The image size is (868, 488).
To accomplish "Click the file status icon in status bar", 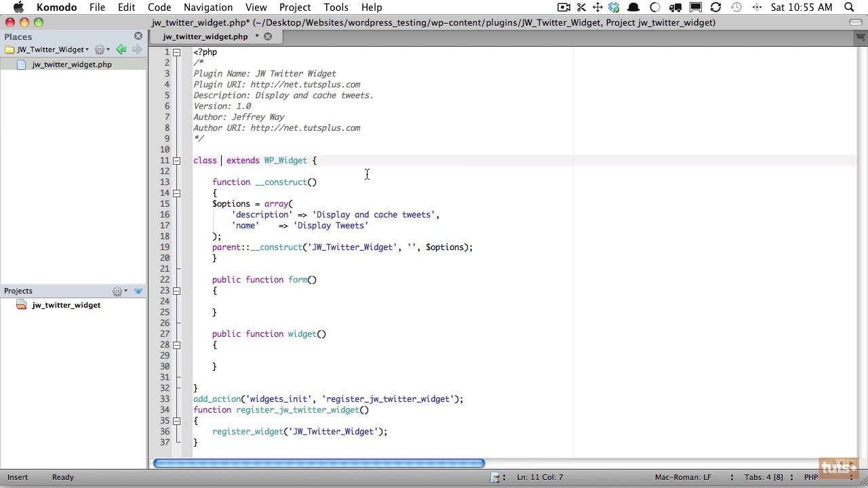I will point(496,477).
